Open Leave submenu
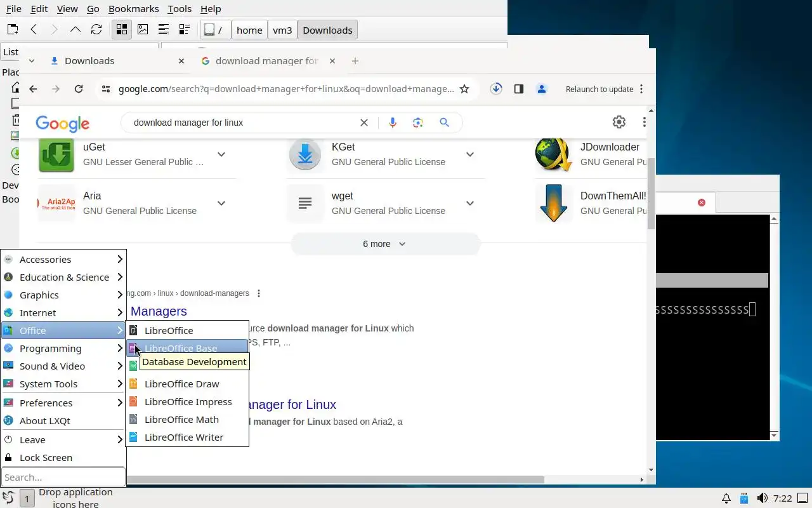 coord(63,439)
